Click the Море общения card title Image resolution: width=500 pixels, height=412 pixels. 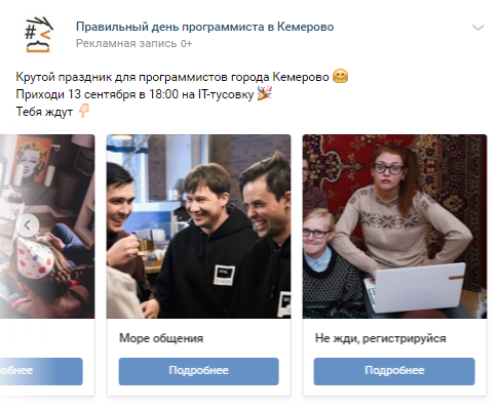pyautogui.click(x=161, y=338)
